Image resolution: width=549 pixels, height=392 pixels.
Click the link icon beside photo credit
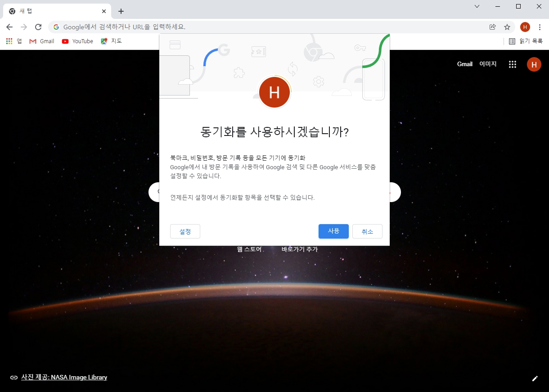click(14, 378)
